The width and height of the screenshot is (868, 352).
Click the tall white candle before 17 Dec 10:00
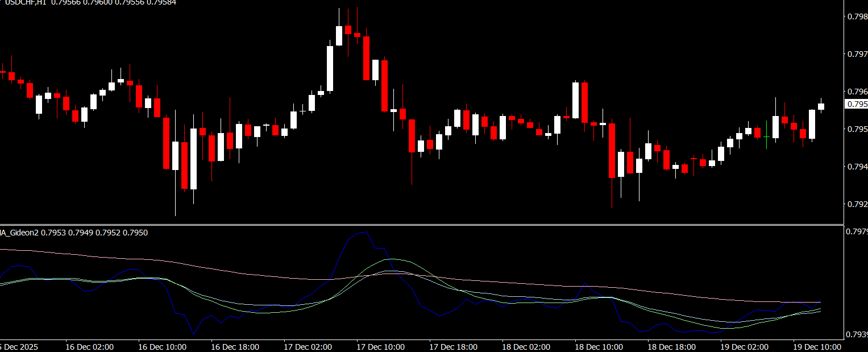[330, 68]
